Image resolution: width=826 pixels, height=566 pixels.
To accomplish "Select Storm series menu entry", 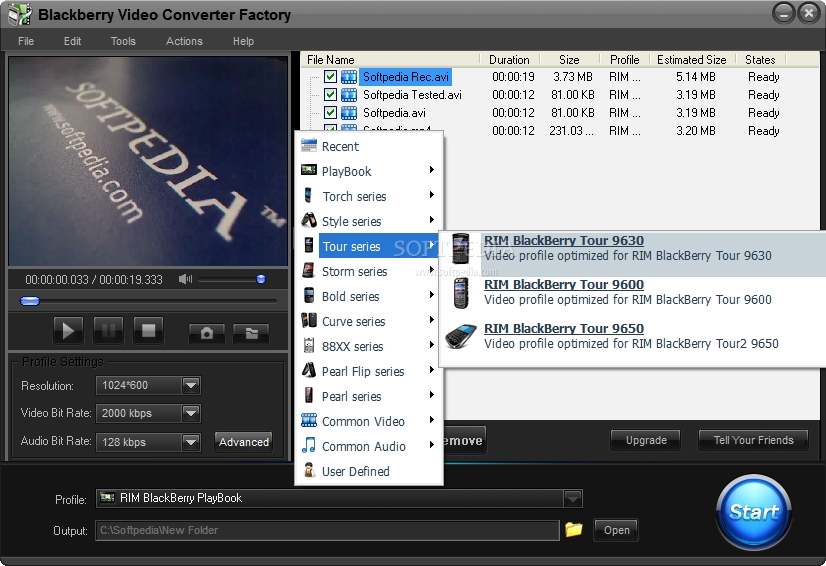I will (368, 271).
